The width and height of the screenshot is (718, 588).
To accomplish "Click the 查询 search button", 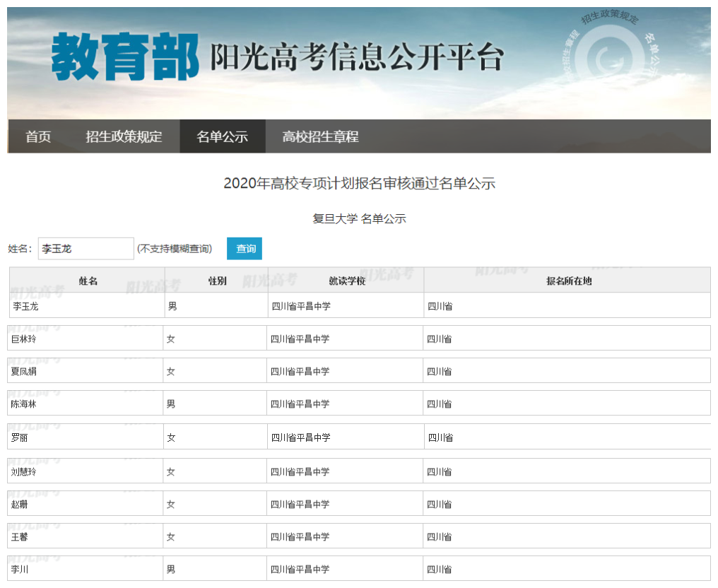I will click(x=245, y=249).
